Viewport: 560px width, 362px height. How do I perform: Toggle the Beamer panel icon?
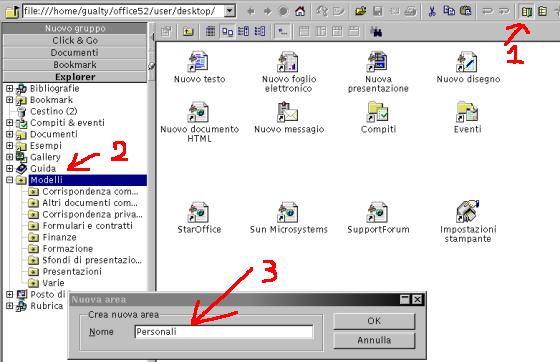click(542, 11)
